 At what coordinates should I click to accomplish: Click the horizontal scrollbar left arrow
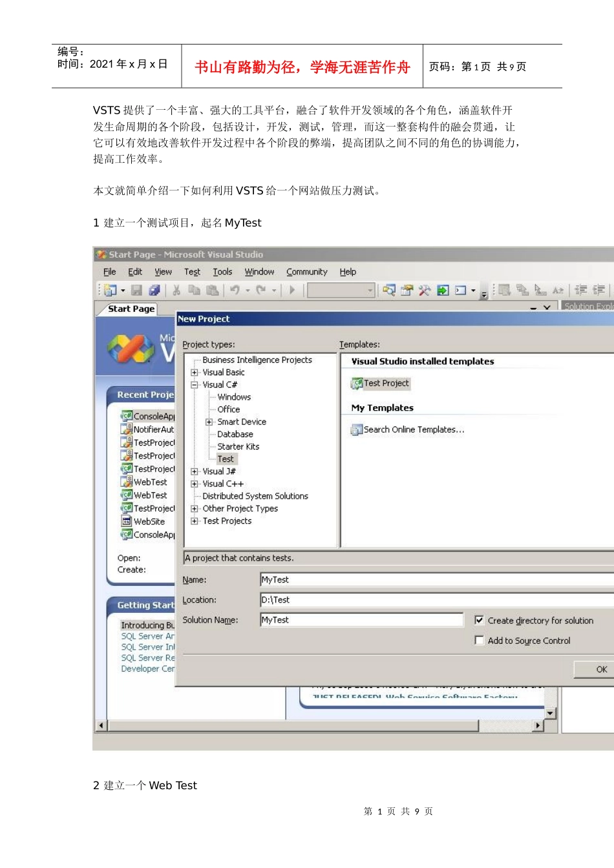click(101, 726)
